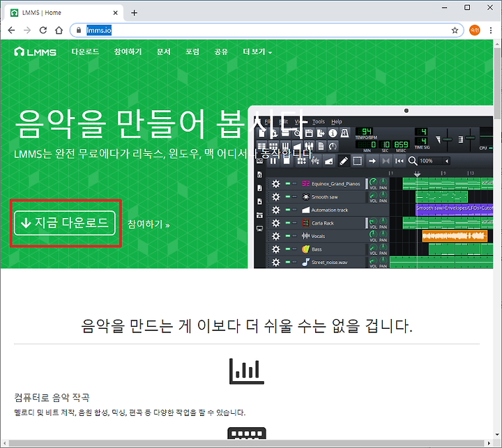The image size is (502, 448).
Task: Mute the Equinox_Grand_Pianos track
Action: pyautogui.click(x=288, y=184)
